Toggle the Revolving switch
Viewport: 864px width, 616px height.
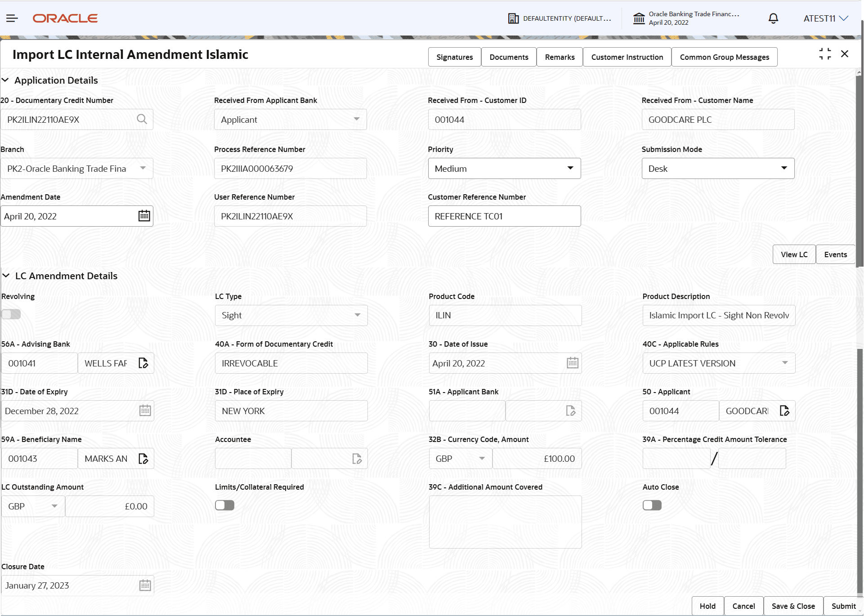coord(11,314)
